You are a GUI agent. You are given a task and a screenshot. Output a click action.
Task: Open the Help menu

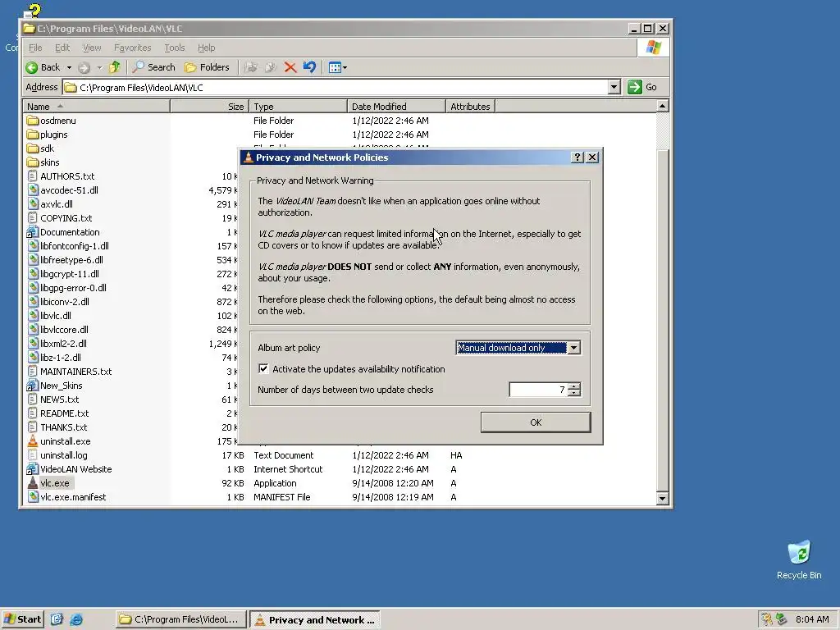pos(206,48)
